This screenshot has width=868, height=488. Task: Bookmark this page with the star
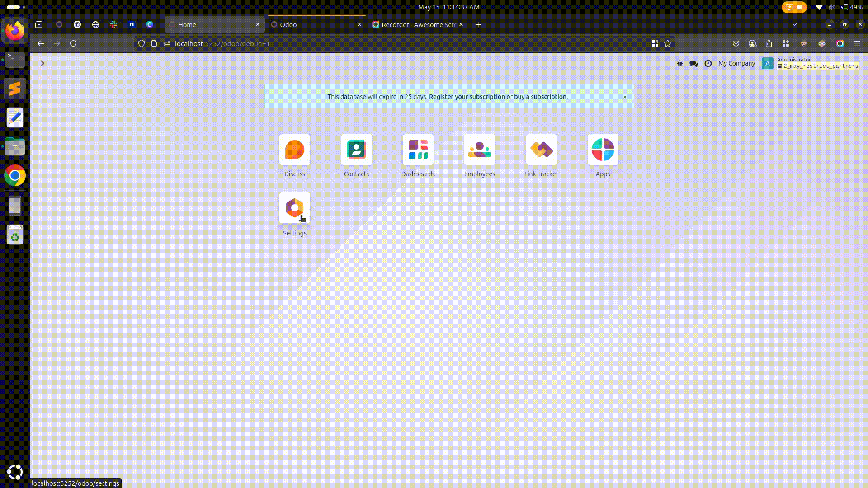coord(668,43)
